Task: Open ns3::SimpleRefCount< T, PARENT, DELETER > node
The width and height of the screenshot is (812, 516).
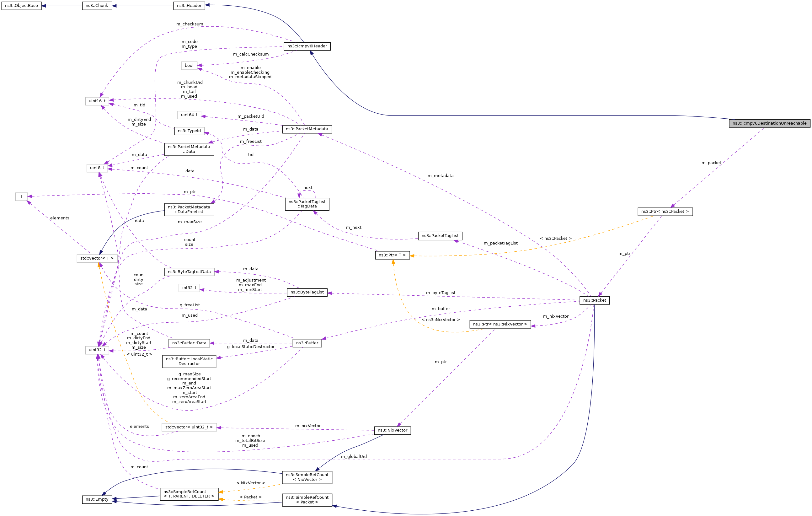Action: [x=189, y=494]
